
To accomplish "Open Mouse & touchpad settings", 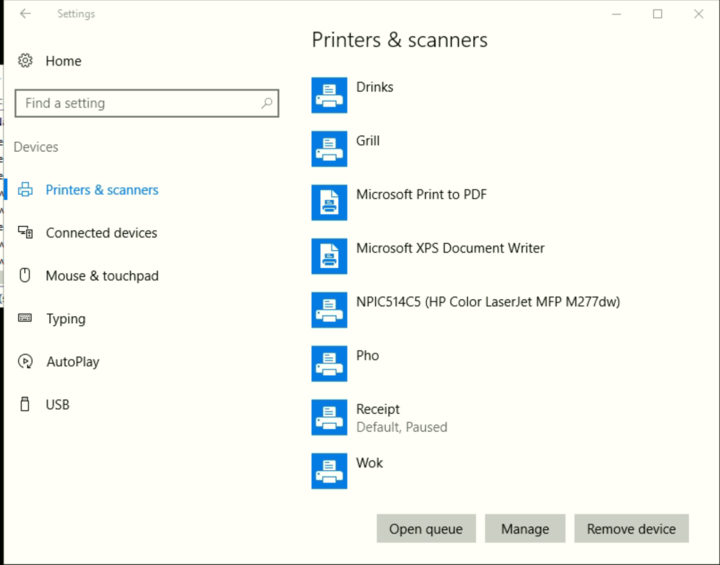I will click(102, 276).
